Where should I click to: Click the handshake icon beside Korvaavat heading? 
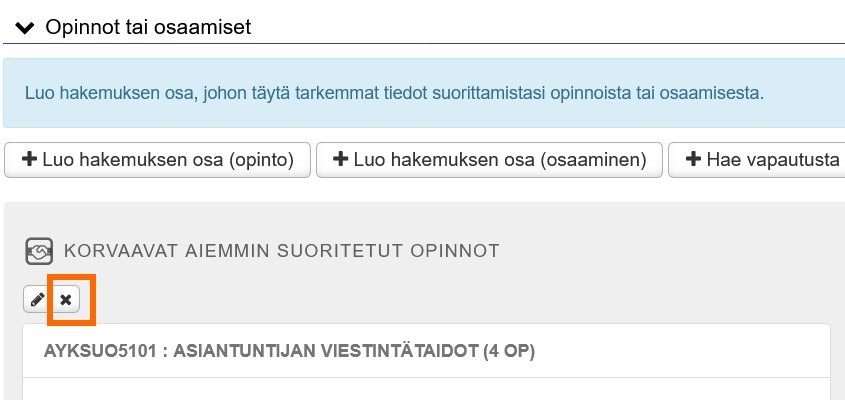pyautogui.click(x=38, y=250)
